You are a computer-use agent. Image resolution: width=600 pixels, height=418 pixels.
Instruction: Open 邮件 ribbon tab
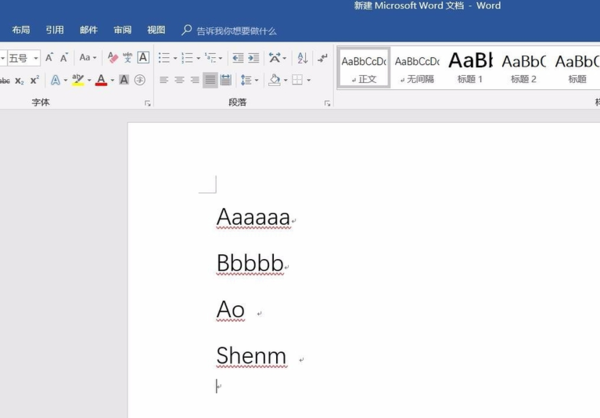click(x=89, y=30)
